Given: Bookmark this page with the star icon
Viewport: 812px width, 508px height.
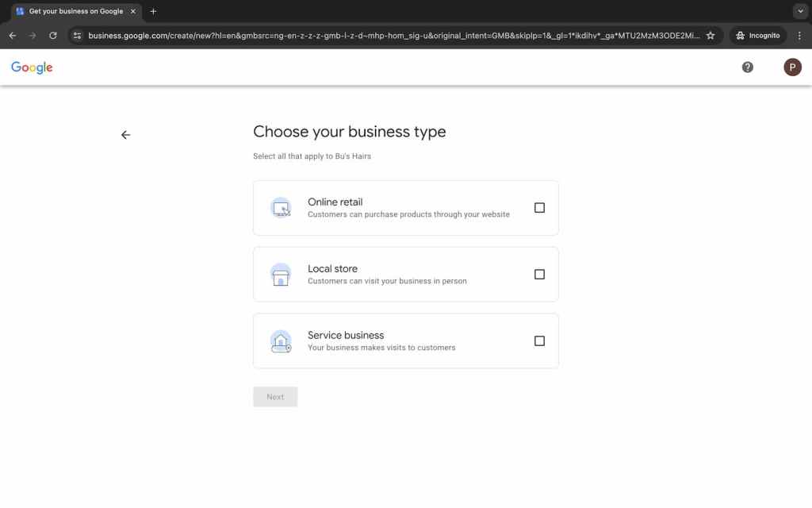Looking at the screenshot, I should click(x=710, y=35).
